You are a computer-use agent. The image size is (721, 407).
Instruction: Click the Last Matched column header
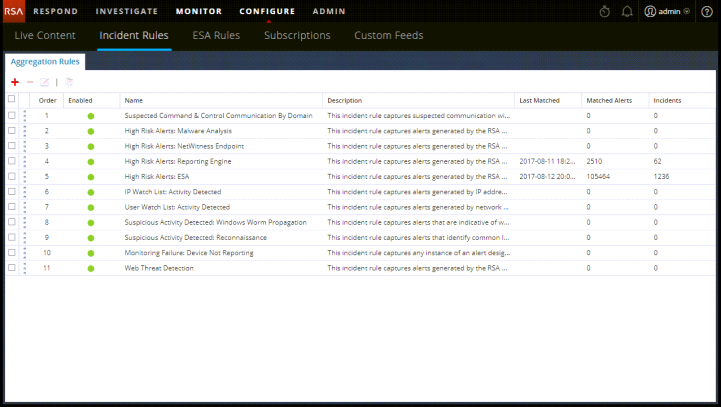tap(538, 101)
